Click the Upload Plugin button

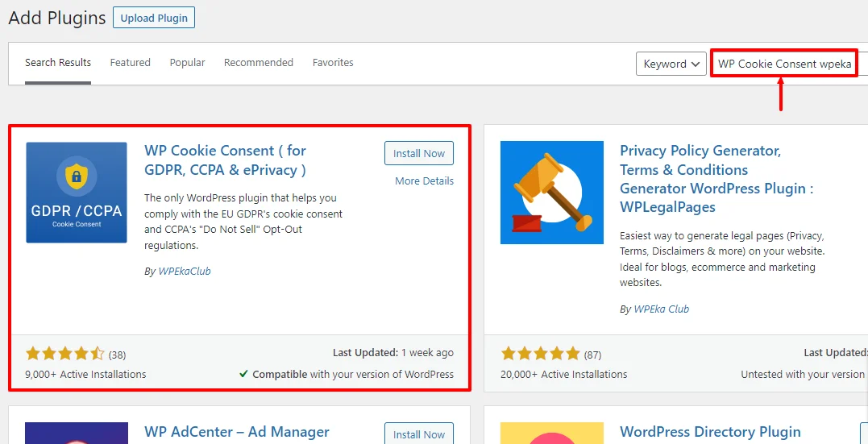point(154,18)
